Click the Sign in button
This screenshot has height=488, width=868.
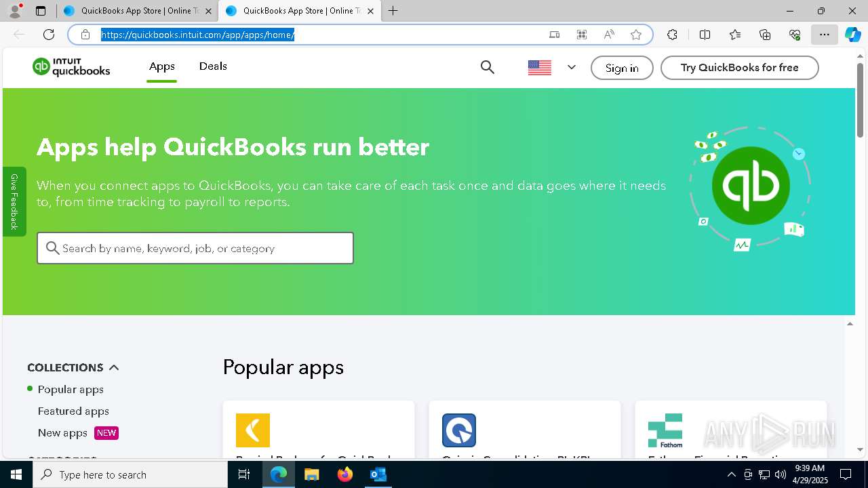(x=622, y=68)
